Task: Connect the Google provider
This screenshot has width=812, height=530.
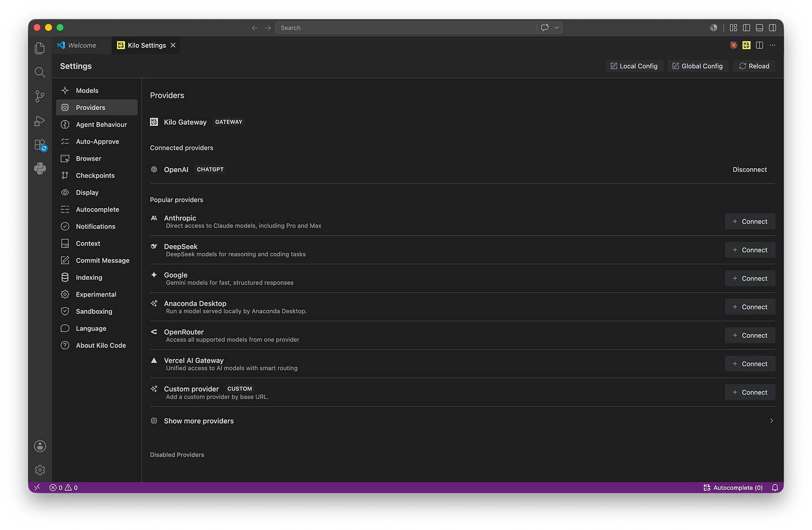Action: (750, 278)
